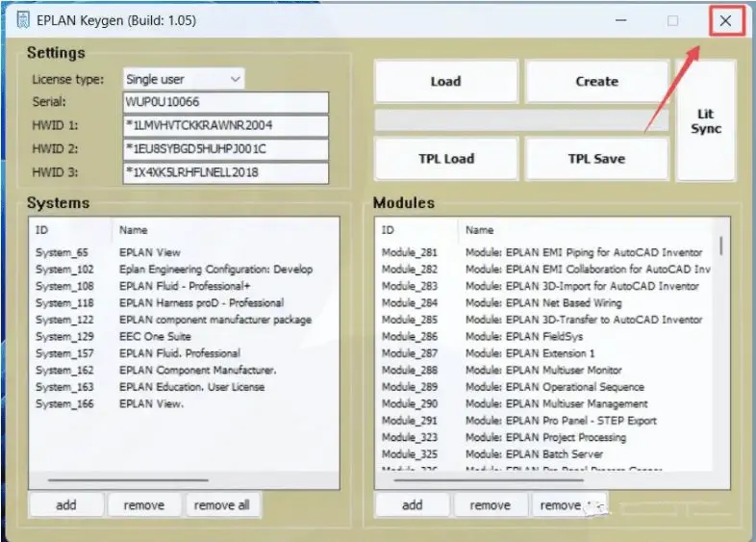Viewport: 756px width, 542px height.
Task: Click the HWID 3 input field
Action: coord(226,172)
